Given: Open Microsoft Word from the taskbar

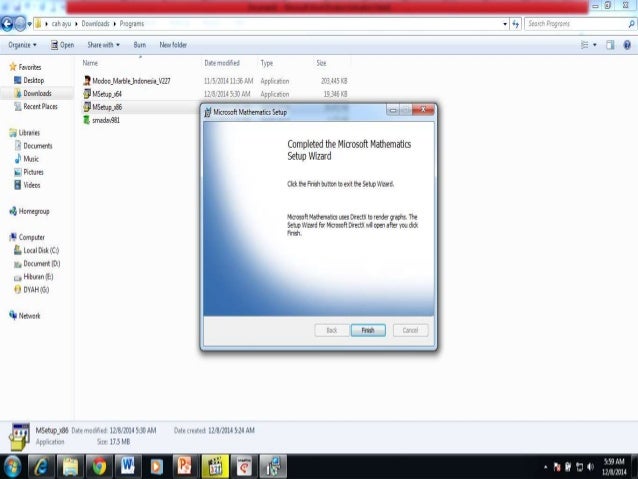Looking at the screenshot, I should point(128,466).
